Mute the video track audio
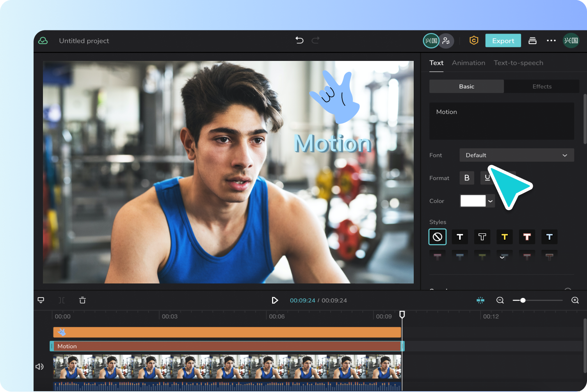Screen dimensions: 587x392 tap(39, 367)
